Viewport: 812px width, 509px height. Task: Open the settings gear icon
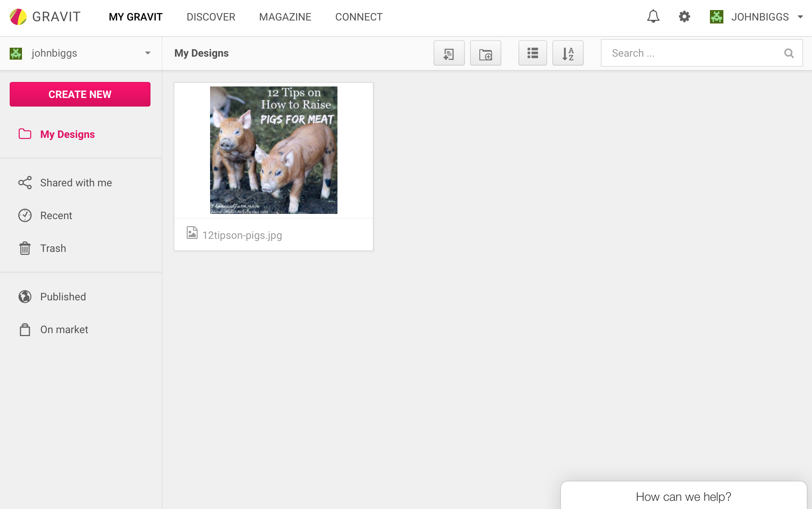pyautogui.click(x=684, y=17)
